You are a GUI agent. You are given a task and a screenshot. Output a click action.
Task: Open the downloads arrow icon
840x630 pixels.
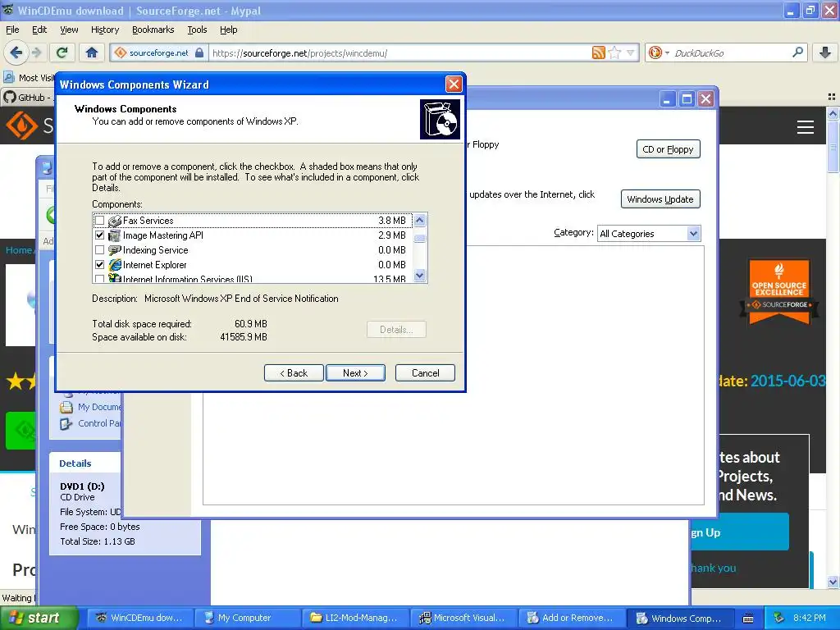point(825,52)
